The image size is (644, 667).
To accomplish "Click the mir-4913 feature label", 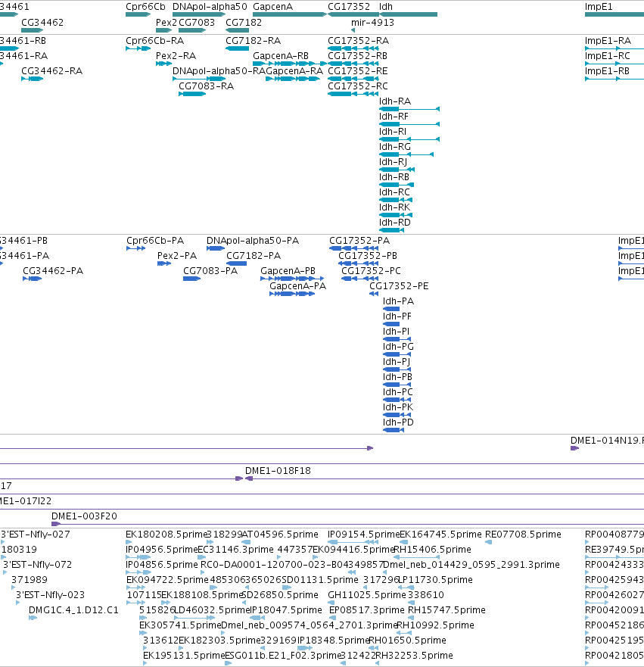I will [x=372, y=23].
